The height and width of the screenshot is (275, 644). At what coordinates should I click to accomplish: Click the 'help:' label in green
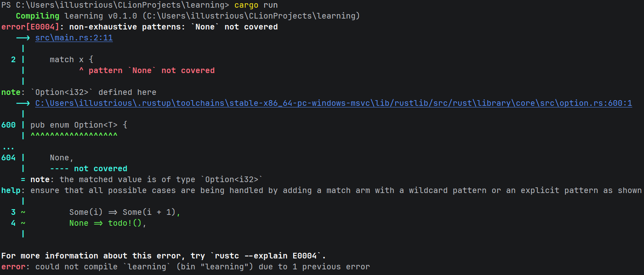[x=13, y=190]
